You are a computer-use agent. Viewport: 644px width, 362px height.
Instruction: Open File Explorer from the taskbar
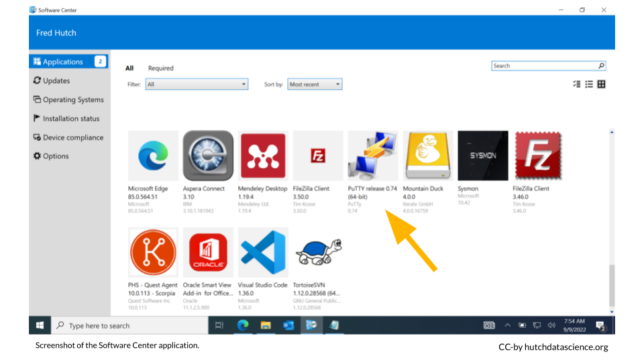pos(266,326)
